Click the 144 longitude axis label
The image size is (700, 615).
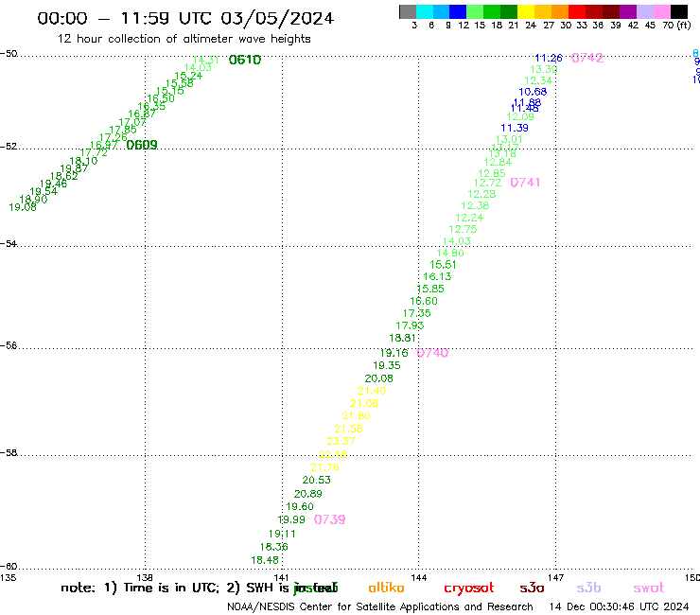[x=419, y=577]
